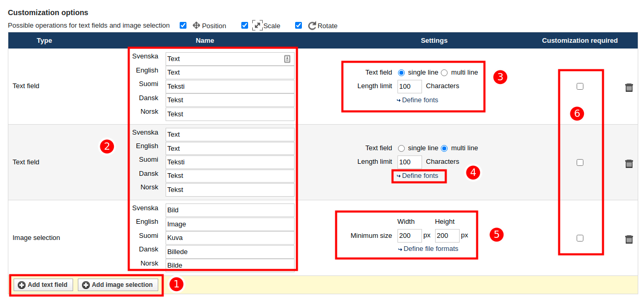Click the Name column header
644x301 pixels.
point(205,41)
